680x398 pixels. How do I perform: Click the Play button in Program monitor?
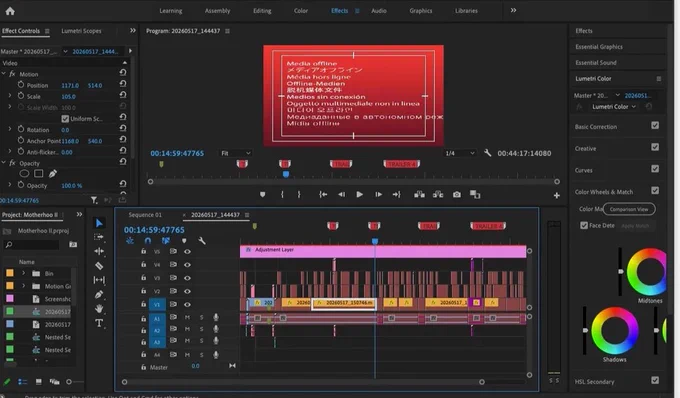[360, 195]
